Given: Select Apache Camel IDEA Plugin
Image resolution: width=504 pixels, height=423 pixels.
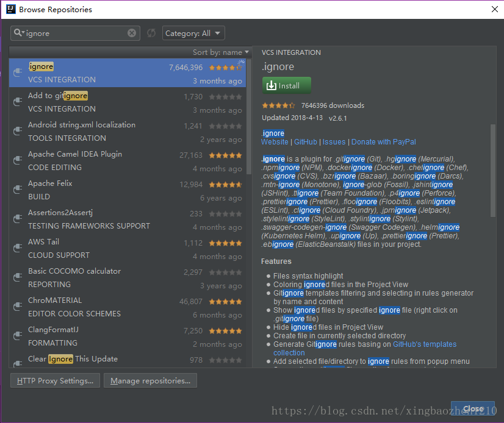Looking at the screenshot, I should tap(128, 160).
